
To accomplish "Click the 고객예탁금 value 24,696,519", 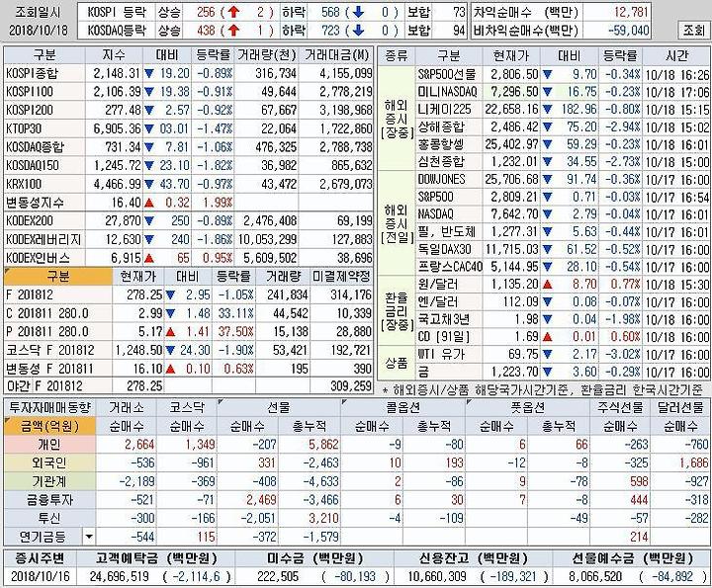I will (120, 577).
